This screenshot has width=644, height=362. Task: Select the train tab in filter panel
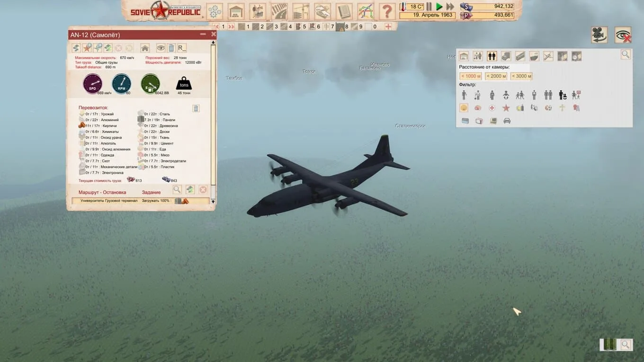[520, 56]
